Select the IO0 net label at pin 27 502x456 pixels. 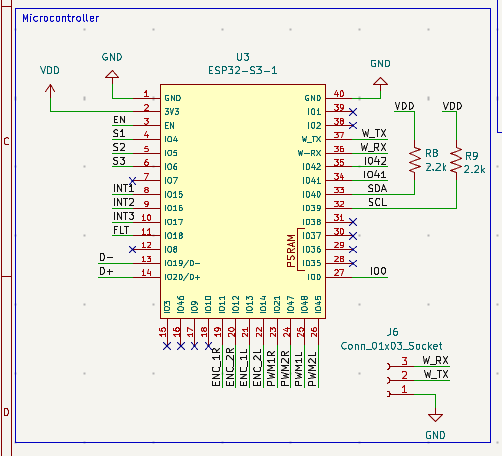coord(378,271)
